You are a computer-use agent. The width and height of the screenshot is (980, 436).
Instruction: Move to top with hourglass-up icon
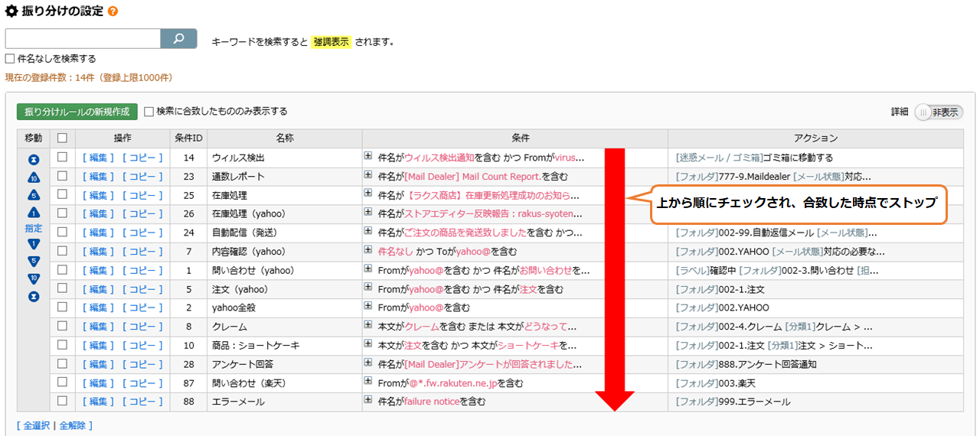[34, 160]
